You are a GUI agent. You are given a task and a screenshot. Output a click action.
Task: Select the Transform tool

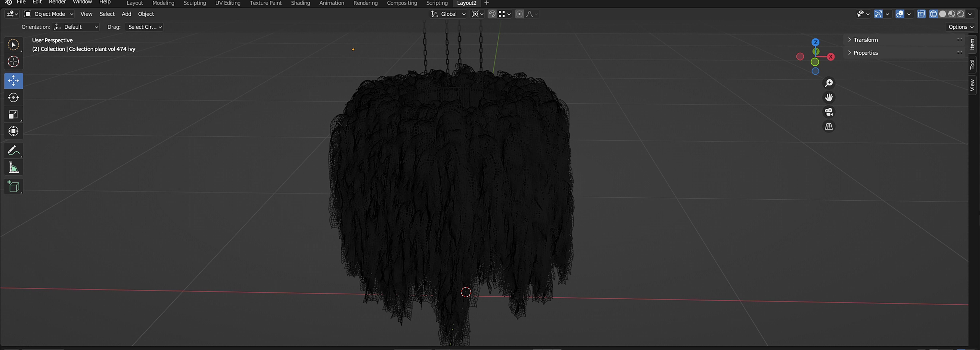13,131
